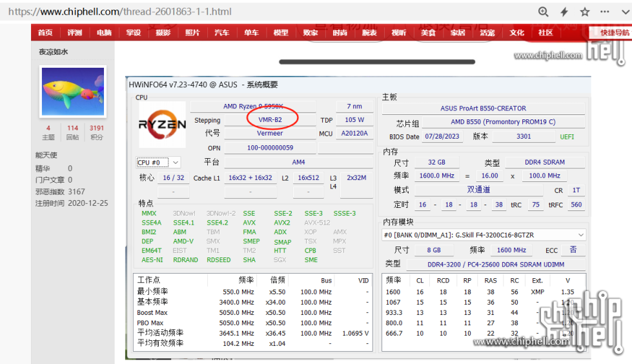Open the 模型 section
632x364 pixels.
[x=281, y=33]
